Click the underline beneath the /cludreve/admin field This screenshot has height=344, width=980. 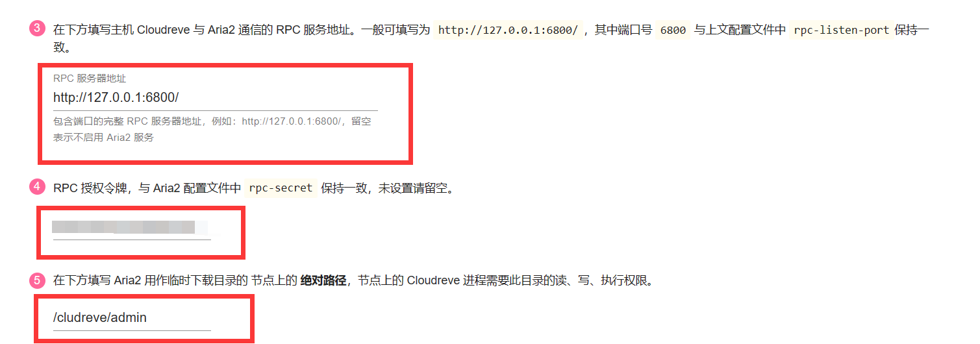(x=132, y=330)
